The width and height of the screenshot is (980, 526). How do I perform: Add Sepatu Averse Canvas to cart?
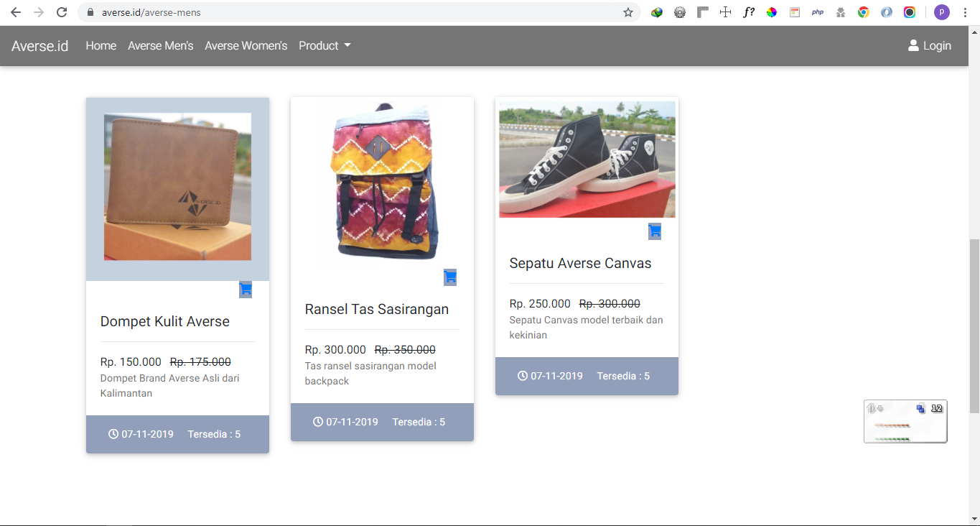655,231
